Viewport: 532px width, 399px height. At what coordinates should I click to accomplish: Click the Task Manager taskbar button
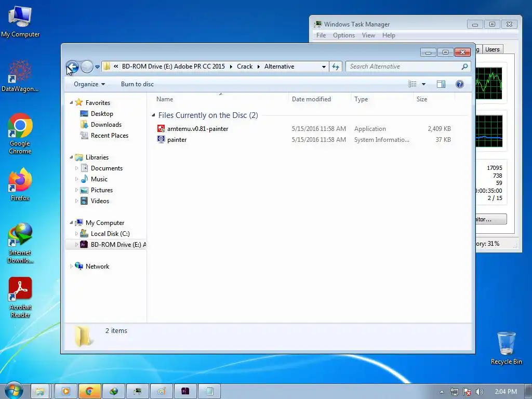click(x=137, y=392)
